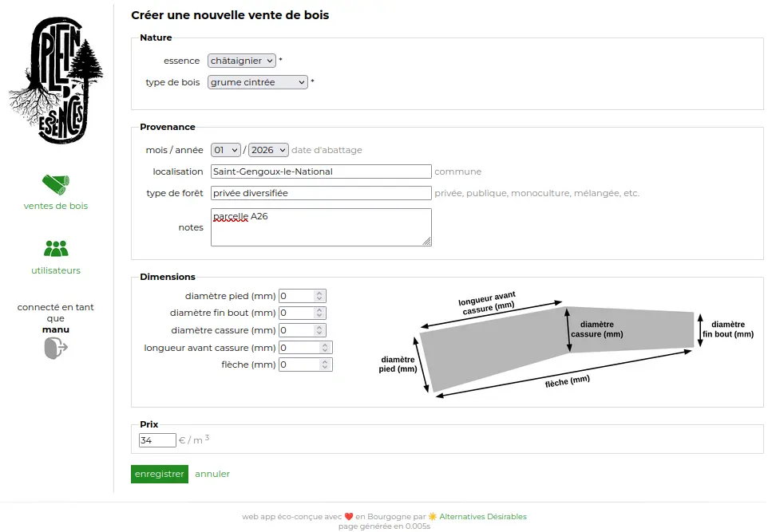Increment flèche value with its stepper

click(323, 361)
